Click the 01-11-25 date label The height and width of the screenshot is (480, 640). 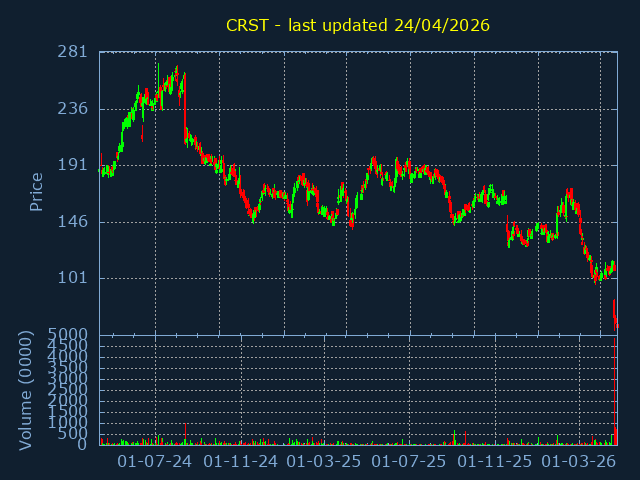point(494,462)
